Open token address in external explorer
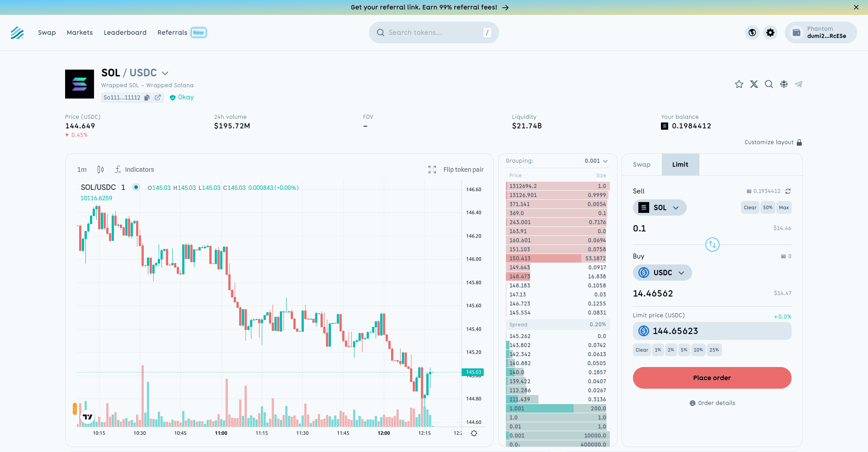 pos(158,98)
